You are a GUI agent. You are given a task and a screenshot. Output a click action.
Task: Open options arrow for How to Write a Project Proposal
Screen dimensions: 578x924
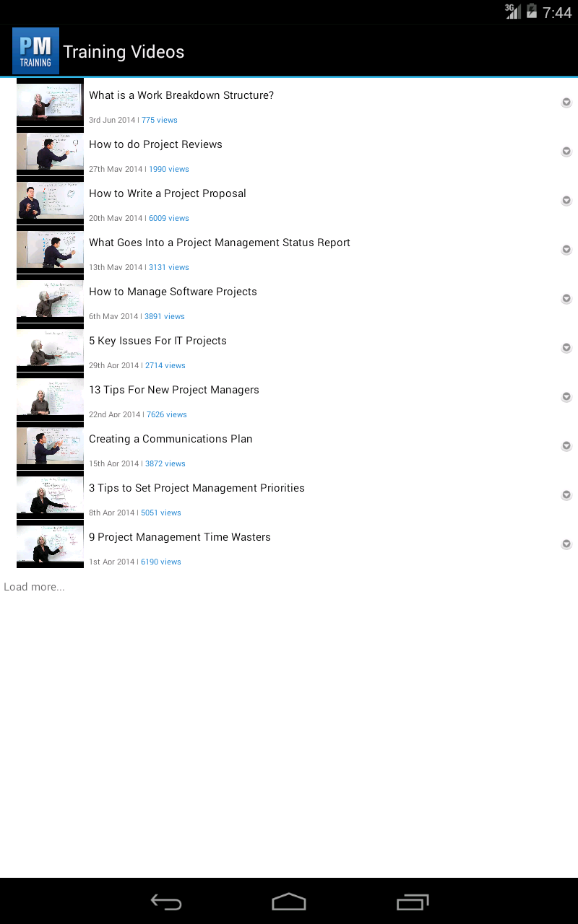pos(566,201)
